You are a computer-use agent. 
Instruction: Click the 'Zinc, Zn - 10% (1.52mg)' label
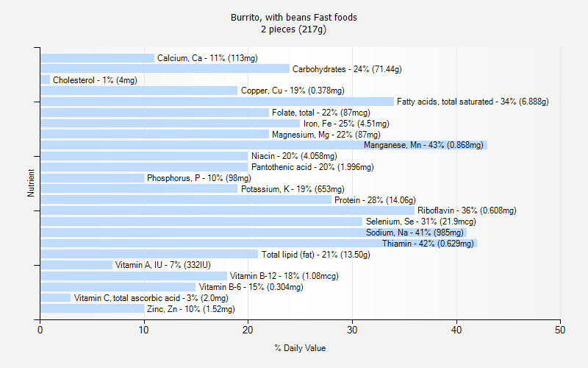pos(191,309)
